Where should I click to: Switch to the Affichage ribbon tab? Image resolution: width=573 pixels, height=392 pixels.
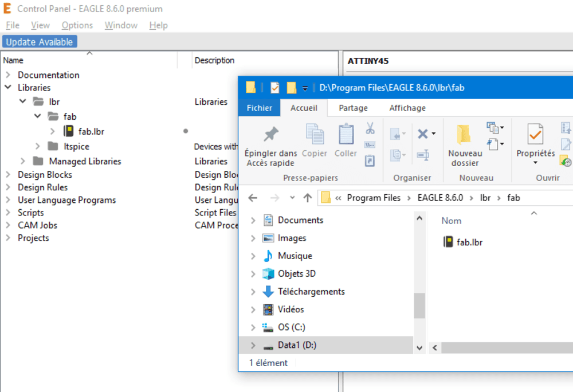(407, 108)
